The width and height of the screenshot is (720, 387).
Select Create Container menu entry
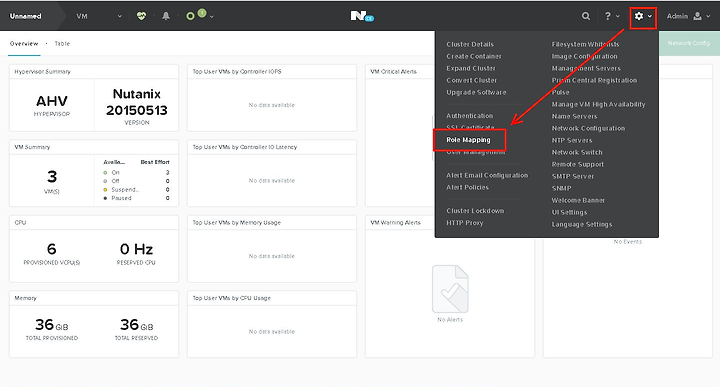point(474,56)
